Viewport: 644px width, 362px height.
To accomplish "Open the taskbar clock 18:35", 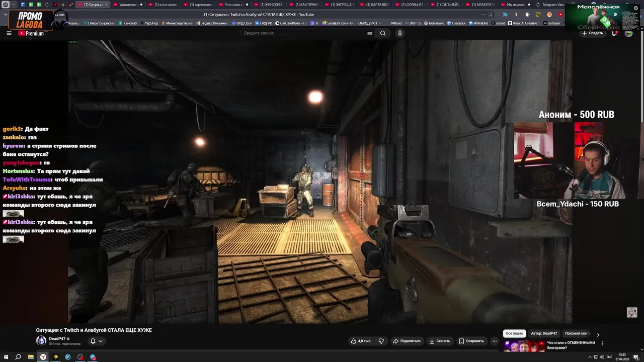I will click(622, 357).
